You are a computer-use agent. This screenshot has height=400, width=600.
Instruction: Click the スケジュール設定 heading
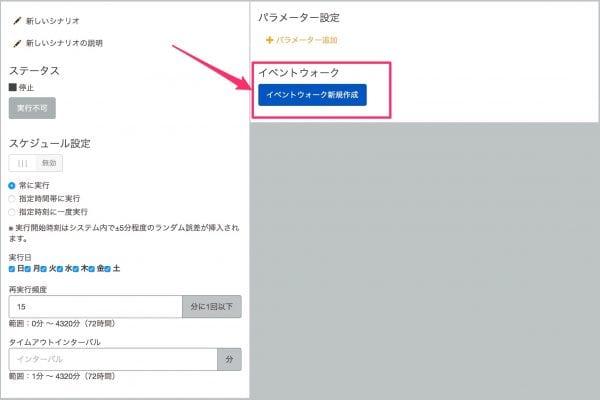pos(50,144)
